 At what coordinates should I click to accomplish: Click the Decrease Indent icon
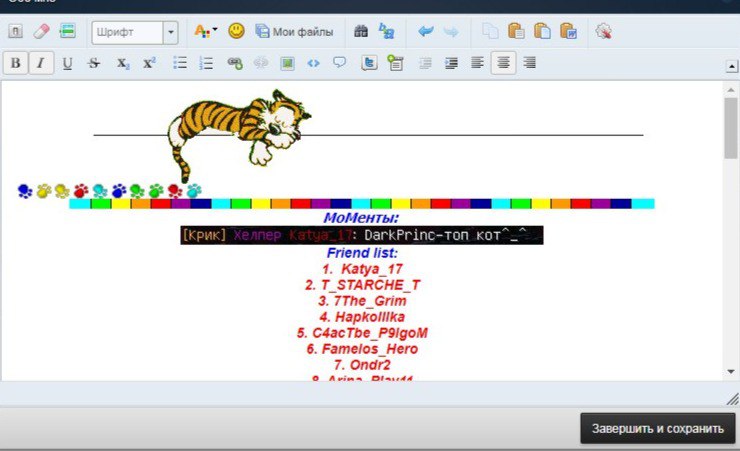425,63
